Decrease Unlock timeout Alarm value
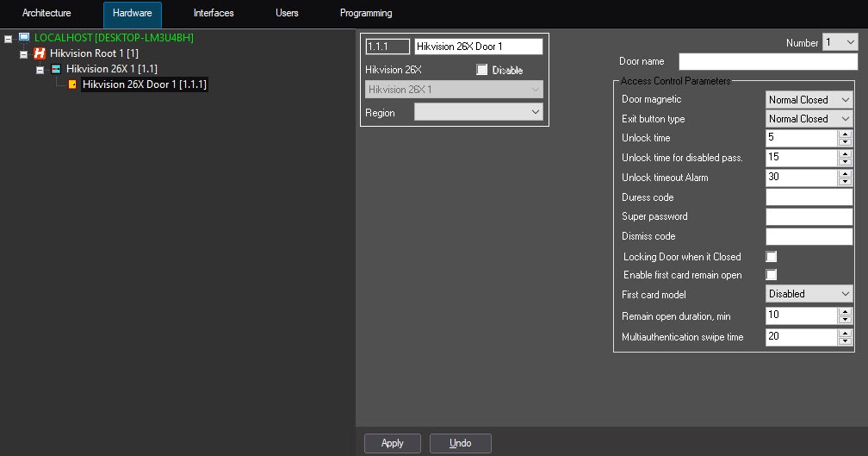Viewport: 868px width, 456px height. [845, 182]
